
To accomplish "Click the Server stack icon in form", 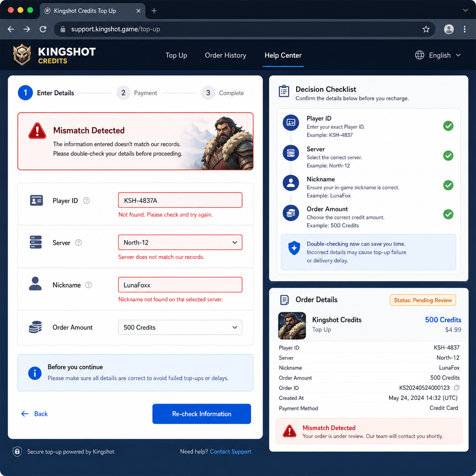I will 36,242.
